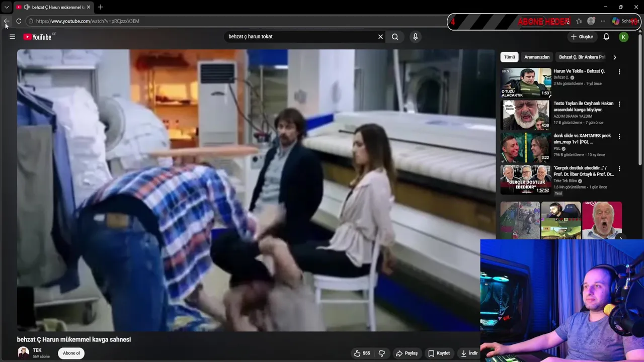
Task: Open the Teke Tek Bilim channel link
Action: (565, 181)
